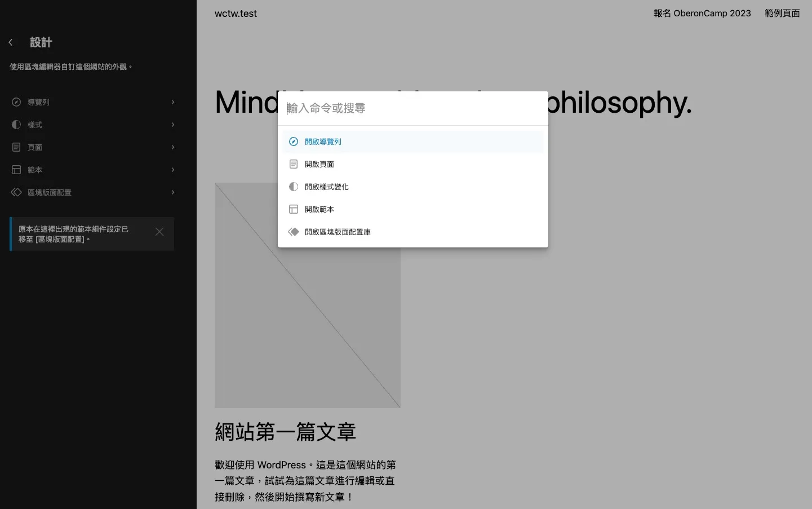Image resolution: width=812 pixels, height=509 pixels.
Task: Select the 導覽列 compass icon in sidebar
Action: click(16, 102)
